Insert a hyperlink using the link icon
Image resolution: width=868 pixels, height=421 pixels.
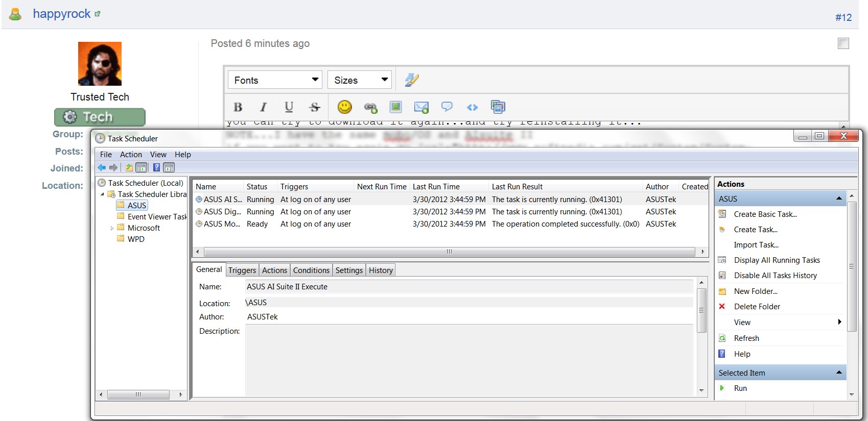370,107
